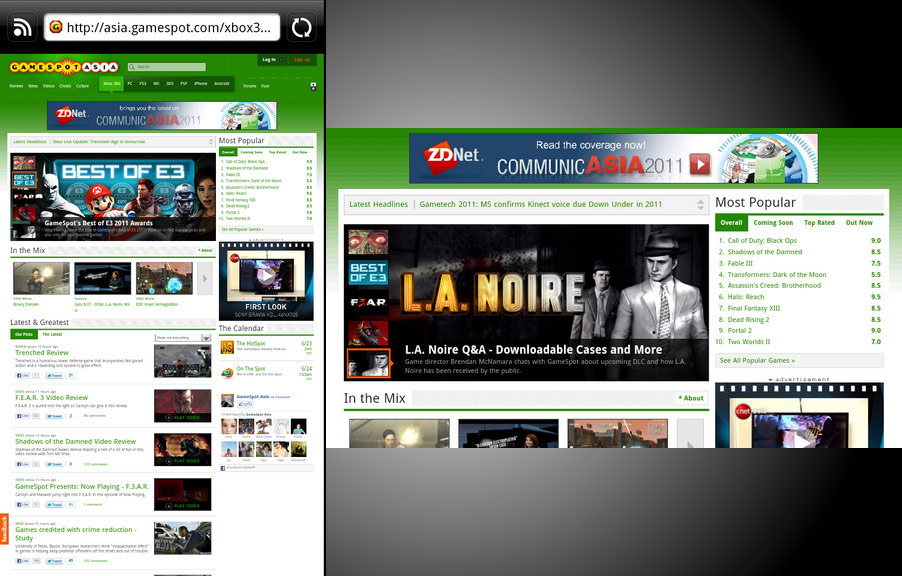This screenshot has width=902, height=576.
Task: Click the orange Feedback side tab
Action: (x=4, y=529)
